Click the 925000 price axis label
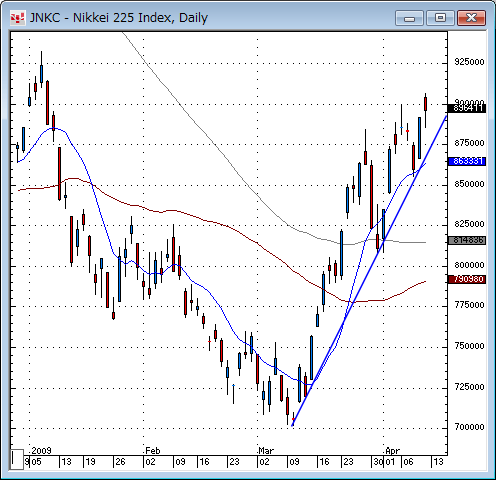Viewport: 496px width, 480px height. tap(469, 62)
